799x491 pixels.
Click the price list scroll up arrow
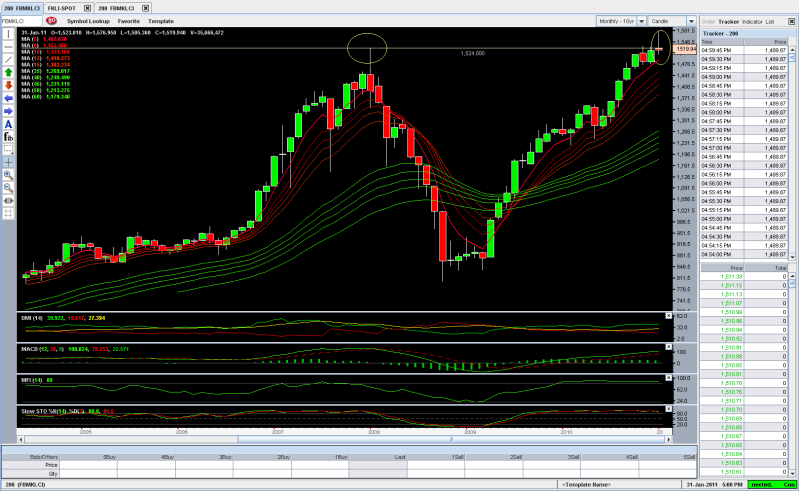792,276
